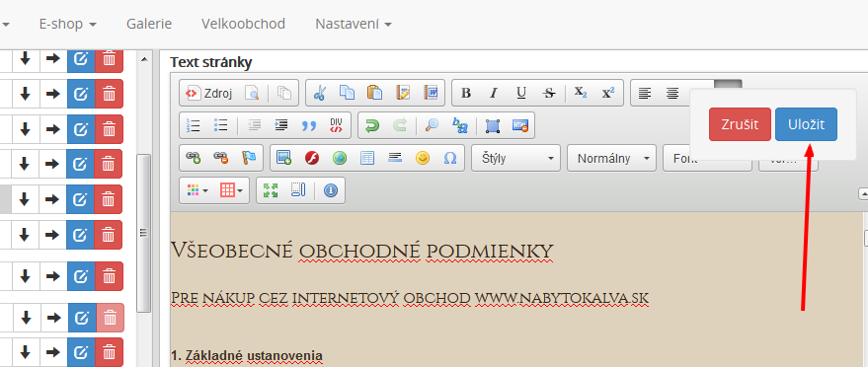This screenshot has height=367, width=868.
Task: Cut selection with the scissors icon
Action: pos(319,93)
